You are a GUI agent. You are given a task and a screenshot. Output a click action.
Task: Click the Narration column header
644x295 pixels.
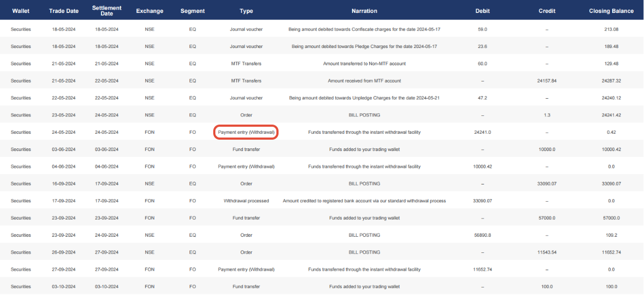tap(364, 11)
